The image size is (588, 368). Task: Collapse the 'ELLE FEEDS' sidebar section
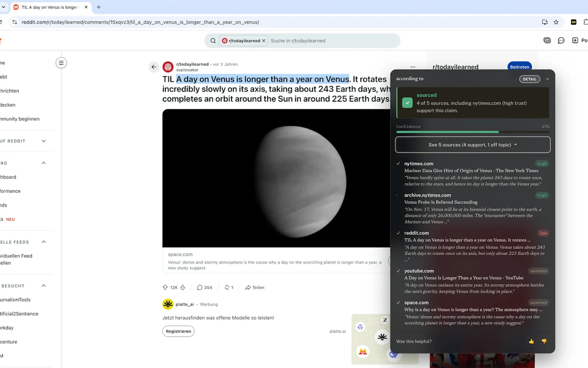pos(44,242)
